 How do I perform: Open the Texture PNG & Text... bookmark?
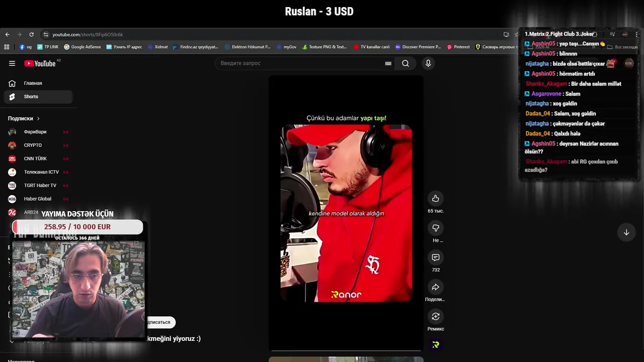325,47
